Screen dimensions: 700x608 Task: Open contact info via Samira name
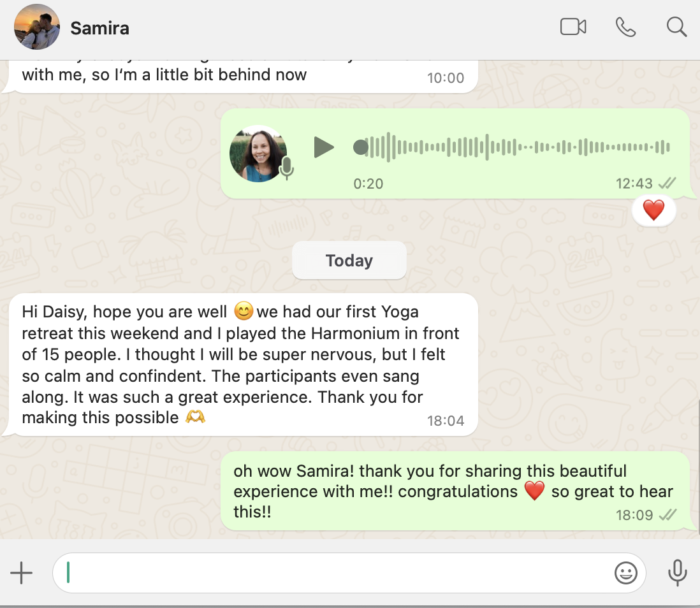click(100, 28)
